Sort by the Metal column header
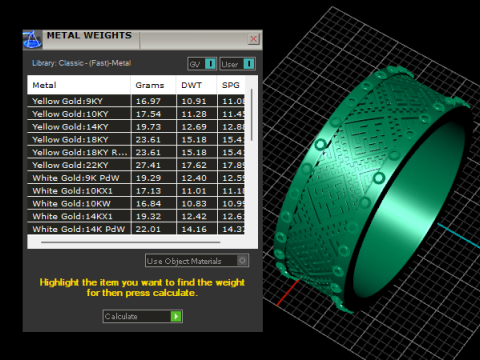Viewport: 480px width, 360px height. pos(79,85)
